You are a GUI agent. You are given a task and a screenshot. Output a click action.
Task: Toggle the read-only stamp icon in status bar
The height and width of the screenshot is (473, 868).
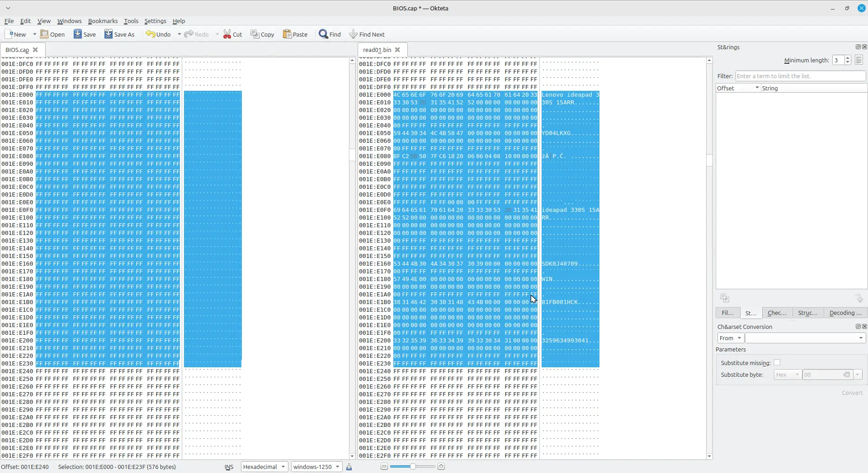coord(349,467)
